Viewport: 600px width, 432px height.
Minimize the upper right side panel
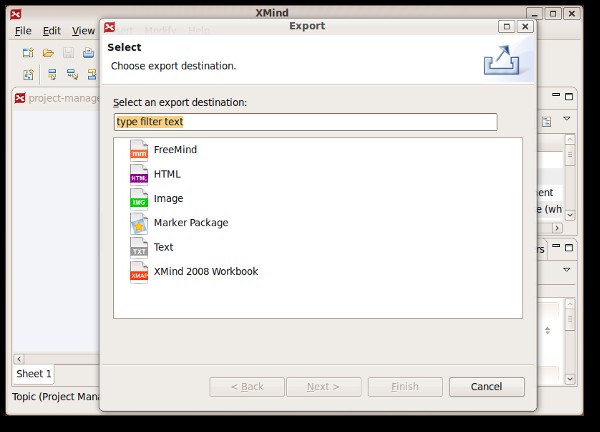coord(556,95)
